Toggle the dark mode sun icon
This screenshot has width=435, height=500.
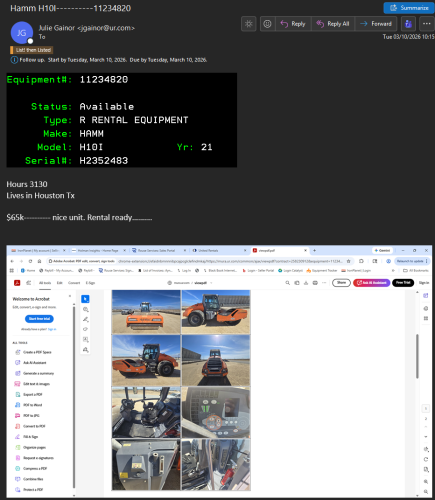248,24
